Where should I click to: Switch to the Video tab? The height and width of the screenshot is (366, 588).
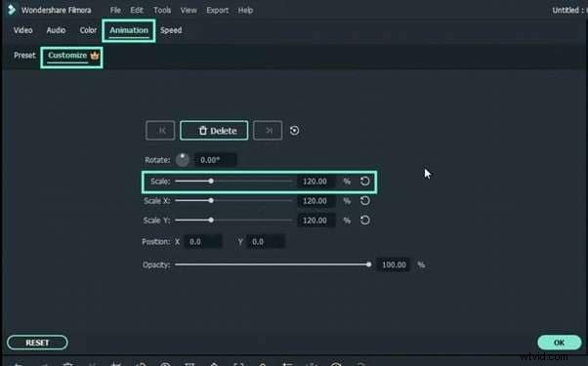coord(22,30)
